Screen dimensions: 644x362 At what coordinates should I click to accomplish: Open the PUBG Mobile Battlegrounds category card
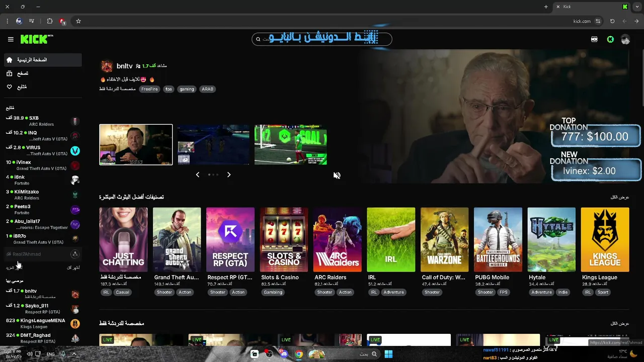[498, 240]
